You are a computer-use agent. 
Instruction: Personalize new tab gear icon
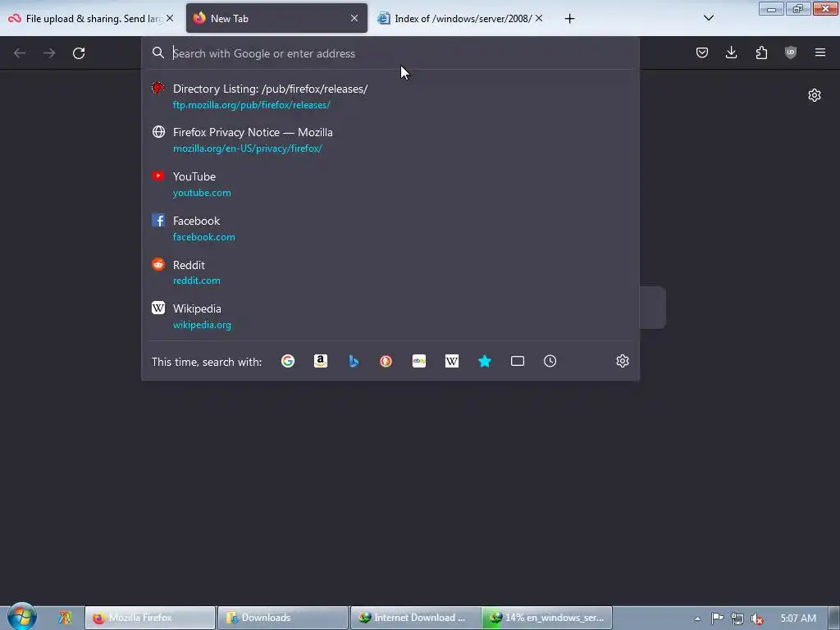[x=815, y=95]
